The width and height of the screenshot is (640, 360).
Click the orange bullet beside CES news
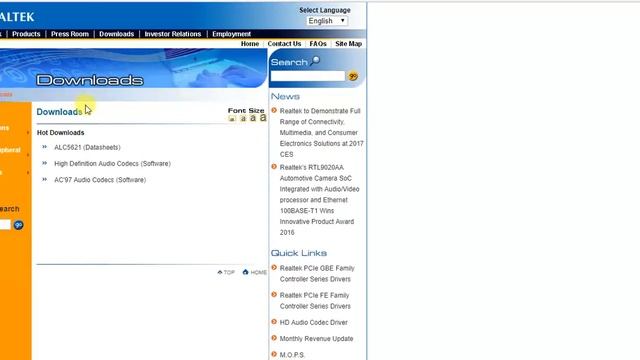[274, 110]
